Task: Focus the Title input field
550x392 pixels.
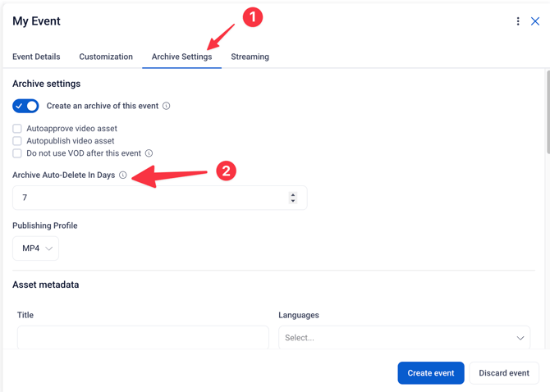Action: [x=143, y=338]
